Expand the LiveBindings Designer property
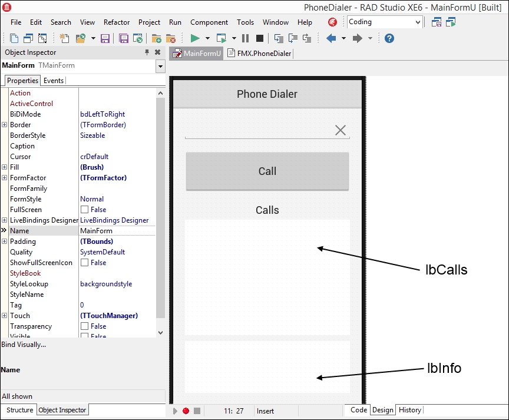Image resolution: width=509 pixels, height=420 pixels. tap(4, 220)
